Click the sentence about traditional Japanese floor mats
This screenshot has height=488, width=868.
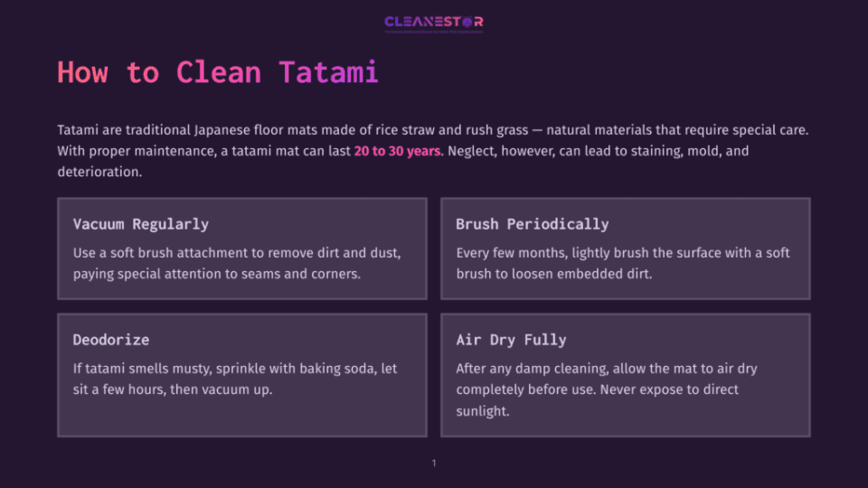click(433, 130)
